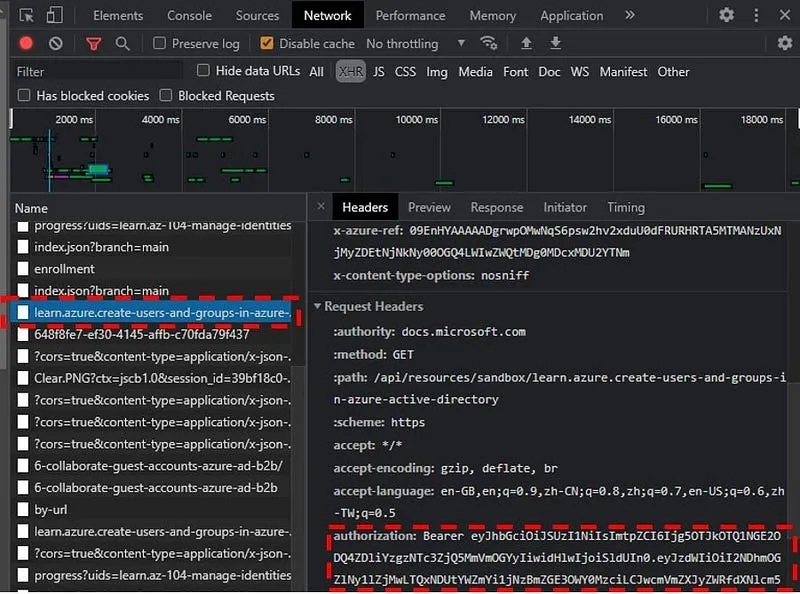The height and width of the screenshot is (594, 800).
Task: Select request 648f8fe7-ef30-4145-affb-c70fda79f437
Action: coord(153,335)
